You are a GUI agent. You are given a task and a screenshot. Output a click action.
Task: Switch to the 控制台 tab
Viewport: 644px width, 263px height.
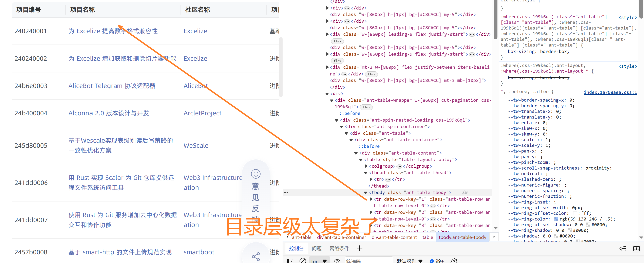296,248
